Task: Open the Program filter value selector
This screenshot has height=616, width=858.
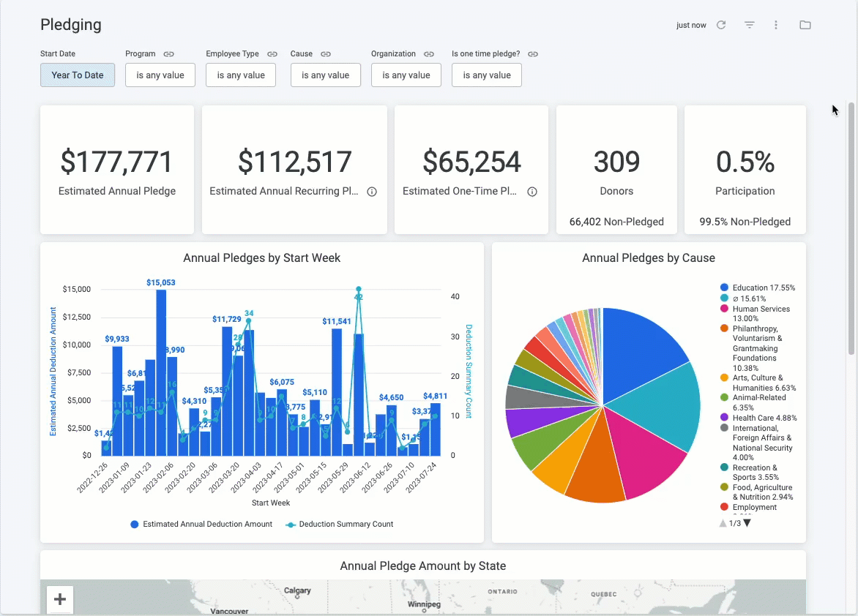Action: point(160,75)
